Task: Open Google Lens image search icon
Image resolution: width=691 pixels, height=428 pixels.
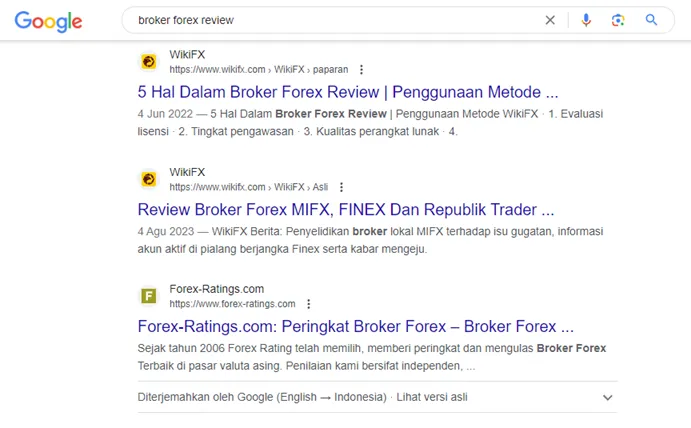Action: tap(618, 20)
